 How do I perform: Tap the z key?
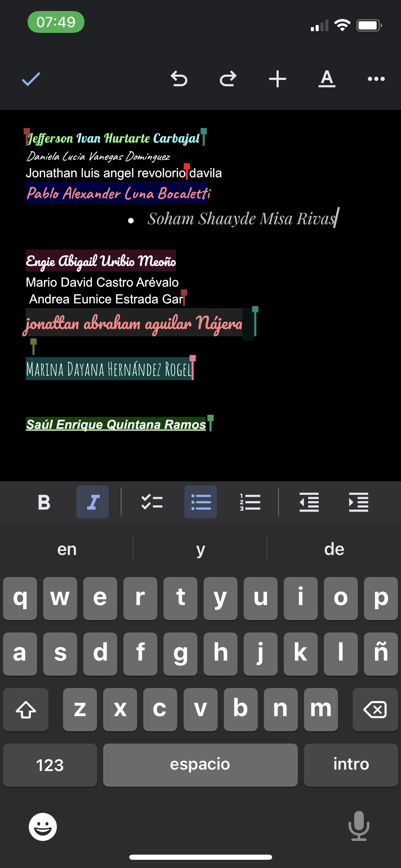point(80,709)
